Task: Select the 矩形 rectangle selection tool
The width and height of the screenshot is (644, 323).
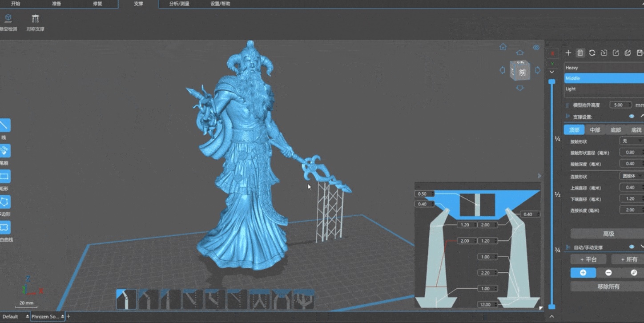Action: 4,177
